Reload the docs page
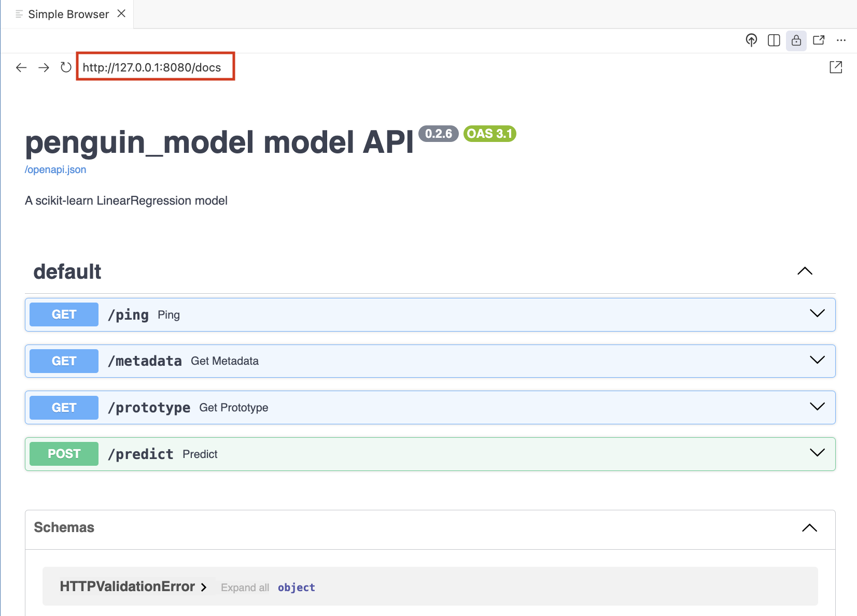Image resolution: width=857 pixels, height=616 pixels. pos(66,67)
